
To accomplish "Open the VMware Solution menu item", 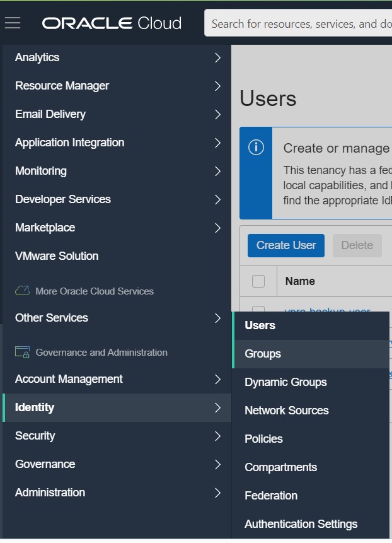I will click(57, 256).
